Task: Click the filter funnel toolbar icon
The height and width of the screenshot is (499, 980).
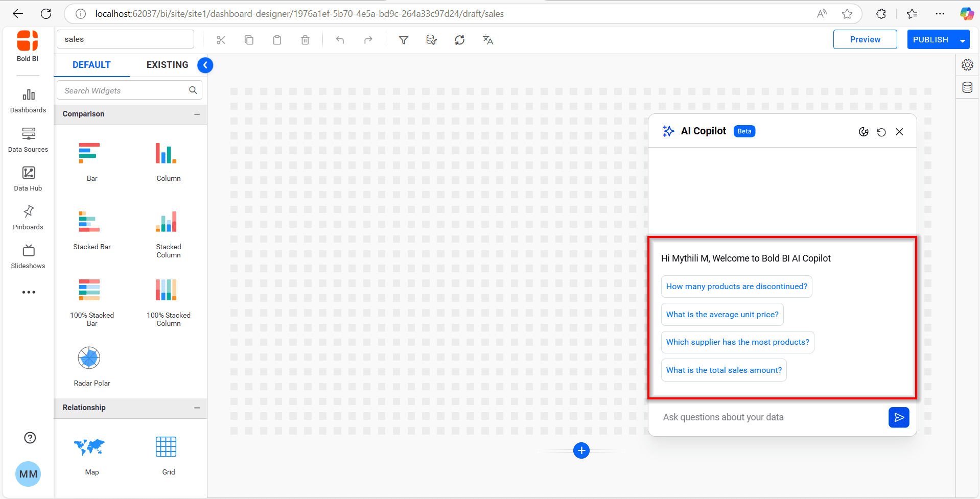Action: point(403,40)
